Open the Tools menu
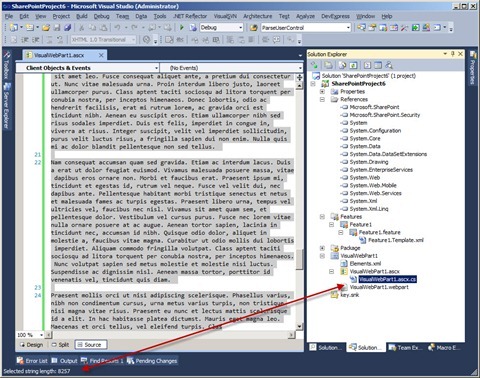 click(160, 16)
